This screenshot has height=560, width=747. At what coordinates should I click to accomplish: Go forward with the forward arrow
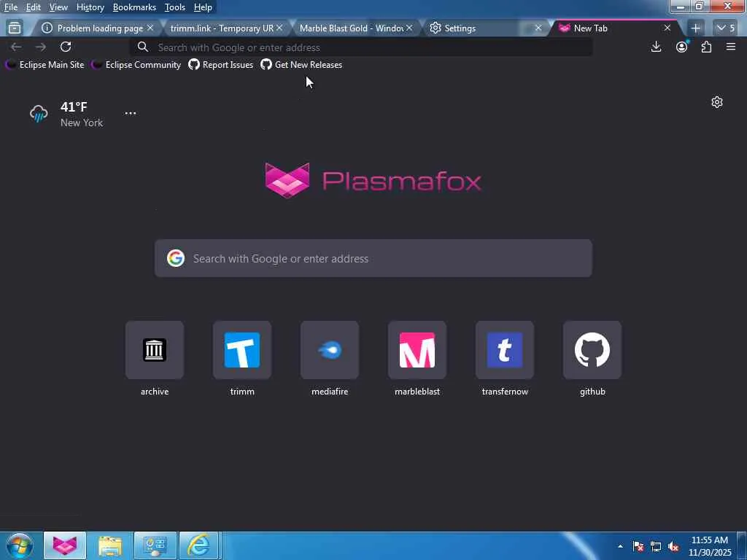coord(41,47)
